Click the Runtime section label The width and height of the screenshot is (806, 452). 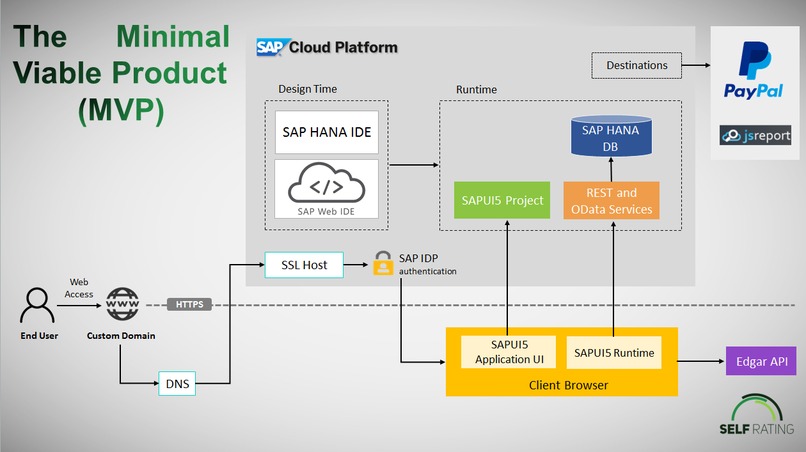(477, 89)
